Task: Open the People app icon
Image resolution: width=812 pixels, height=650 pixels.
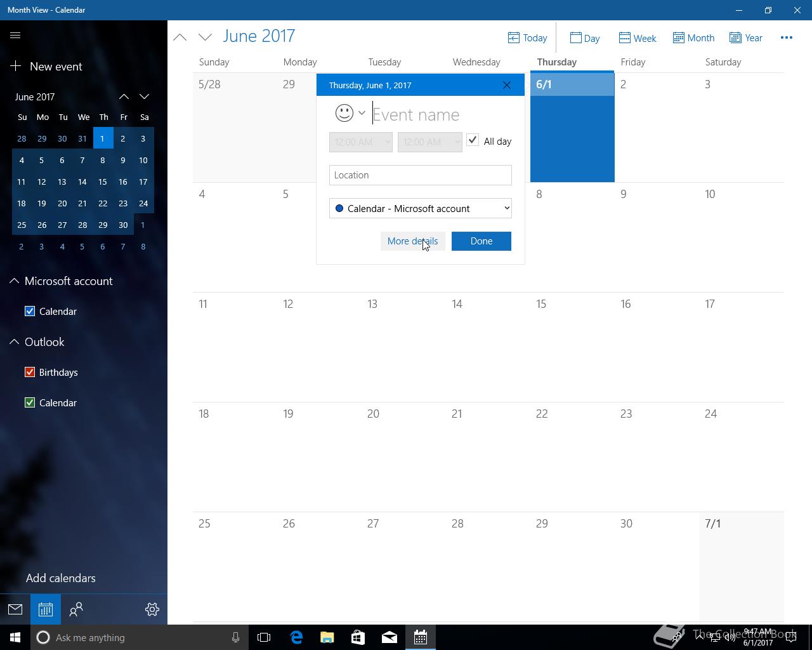Action: 76,609
